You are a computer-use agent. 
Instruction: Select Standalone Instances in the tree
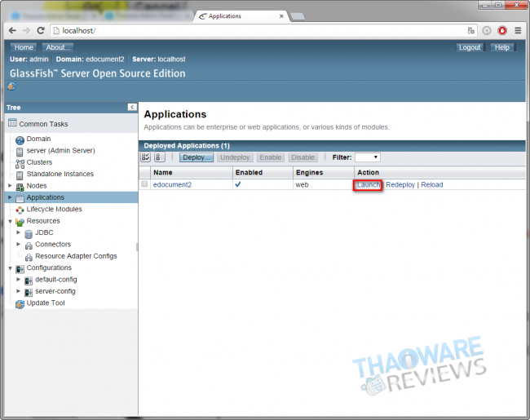click(60, 174)
